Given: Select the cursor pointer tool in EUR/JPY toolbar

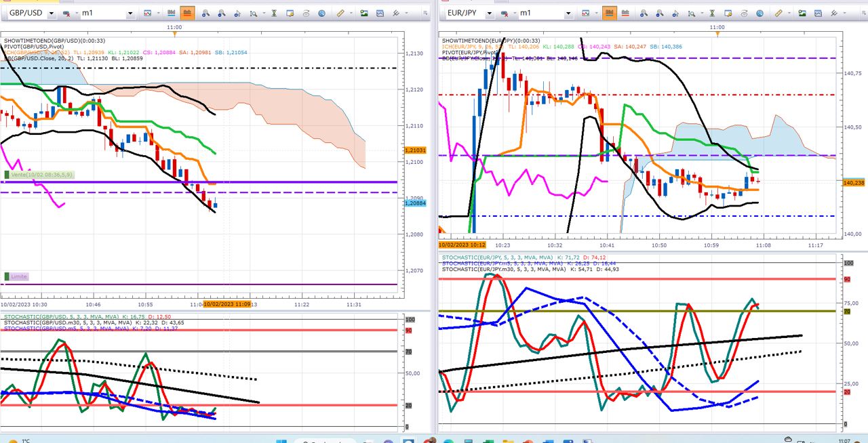Looking at the screenshot, I should coord(675,13).
